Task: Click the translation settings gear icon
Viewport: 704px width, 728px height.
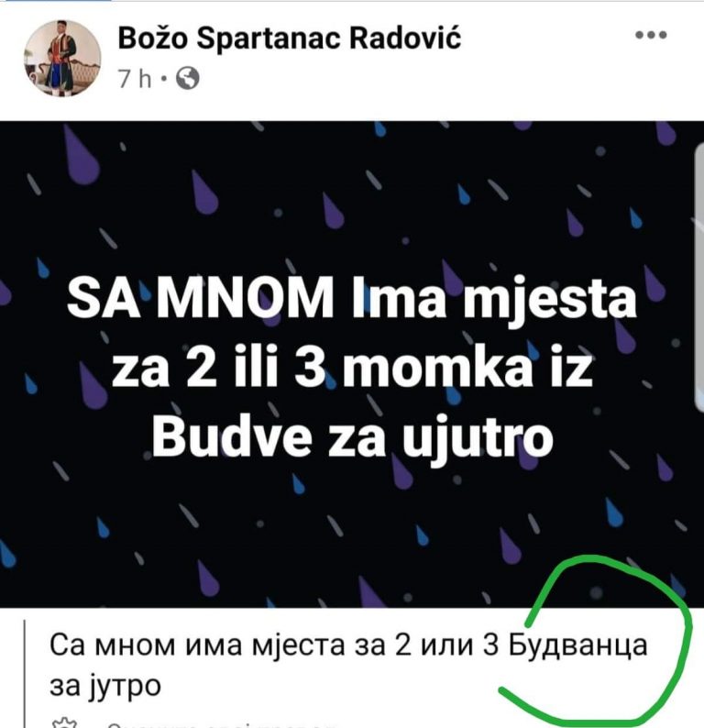Action: pyautogui.click(x=63, y=723)
